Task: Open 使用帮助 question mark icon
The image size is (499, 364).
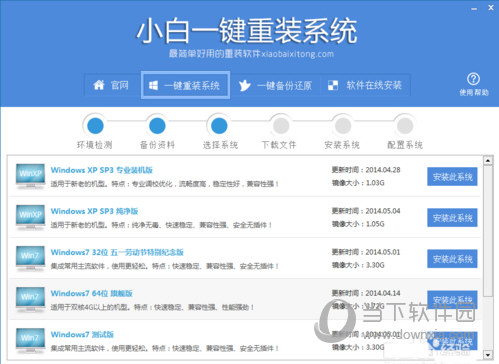Action: [473, 79]
